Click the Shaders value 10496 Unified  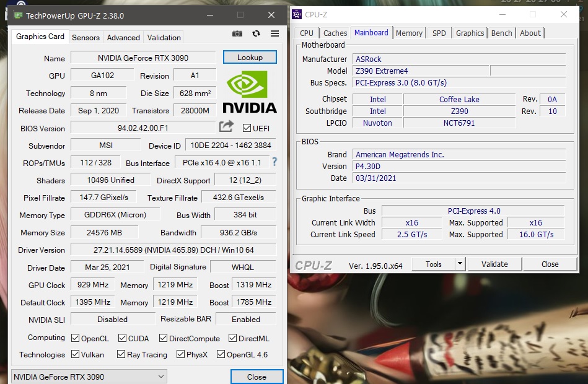(x=111, y=180)
